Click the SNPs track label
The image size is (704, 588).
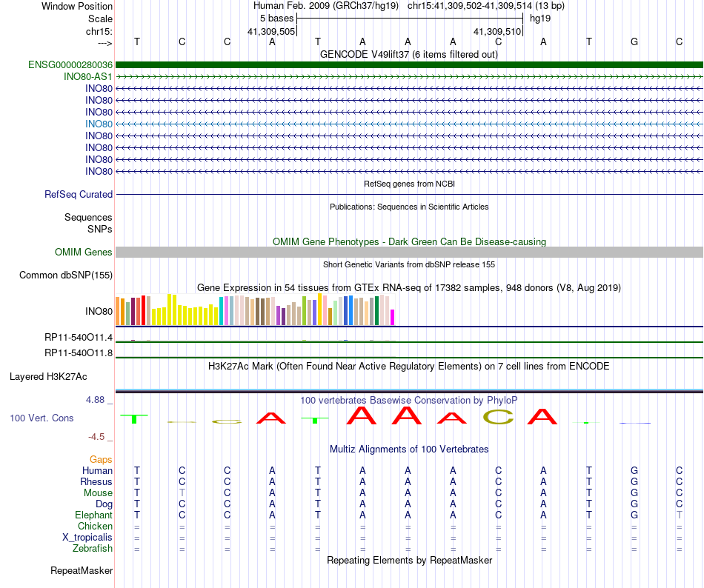[x=100, y=229]
